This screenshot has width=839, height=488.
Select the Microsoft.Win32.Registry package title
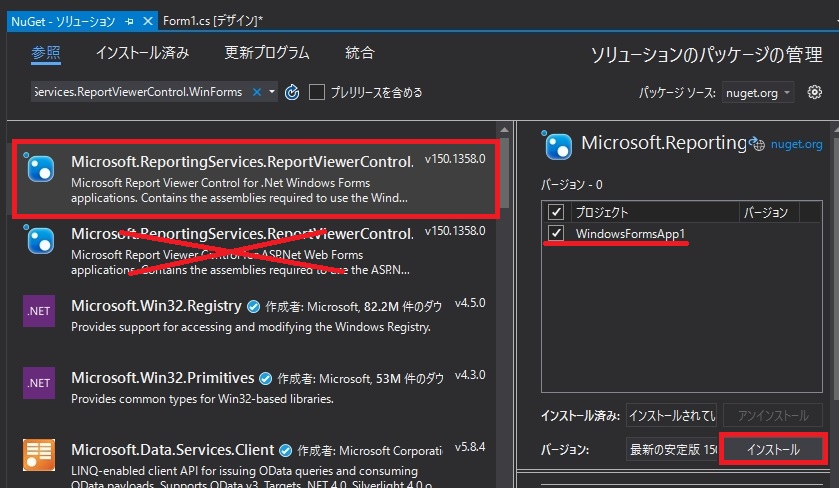(156, 306)
